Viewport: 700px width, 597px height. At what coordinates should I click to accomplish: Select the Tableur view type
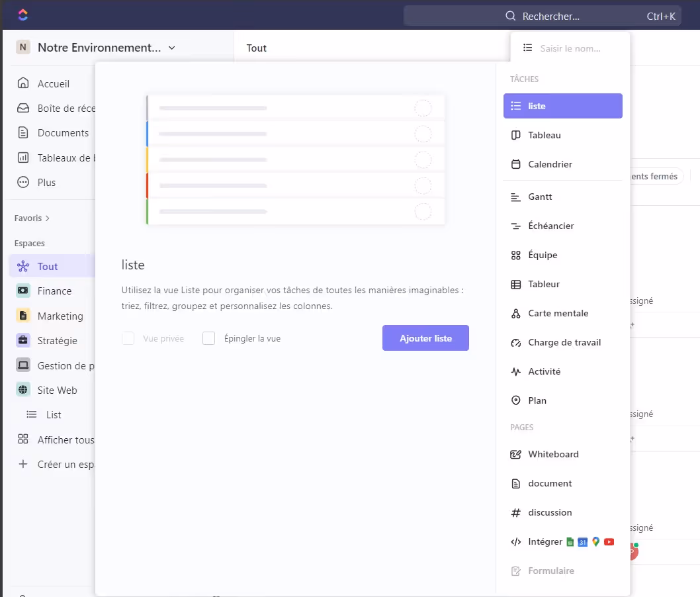click(x=545, y=284)
